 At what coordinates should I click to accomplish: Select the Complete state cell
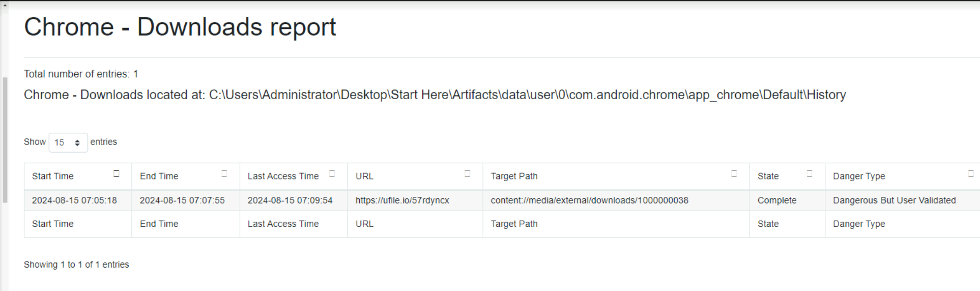point(776,200)
